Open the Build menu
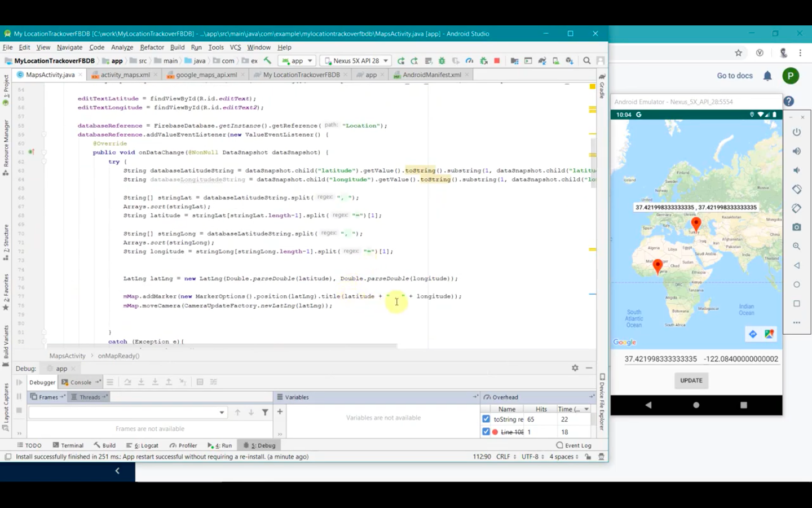This screenshot has height=508, width=812. [x=177, y=47]
